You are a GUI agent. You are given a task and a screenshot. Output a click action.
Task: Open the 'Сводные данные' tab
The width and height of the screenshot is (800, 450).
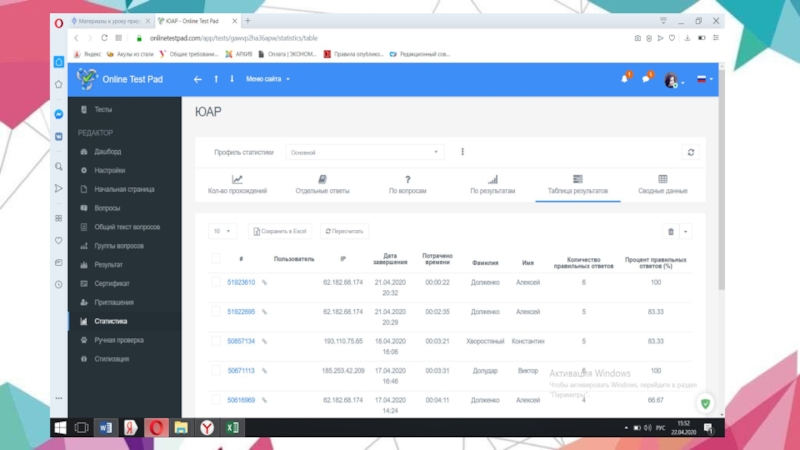pyautogui.click(x=662, y=185)
